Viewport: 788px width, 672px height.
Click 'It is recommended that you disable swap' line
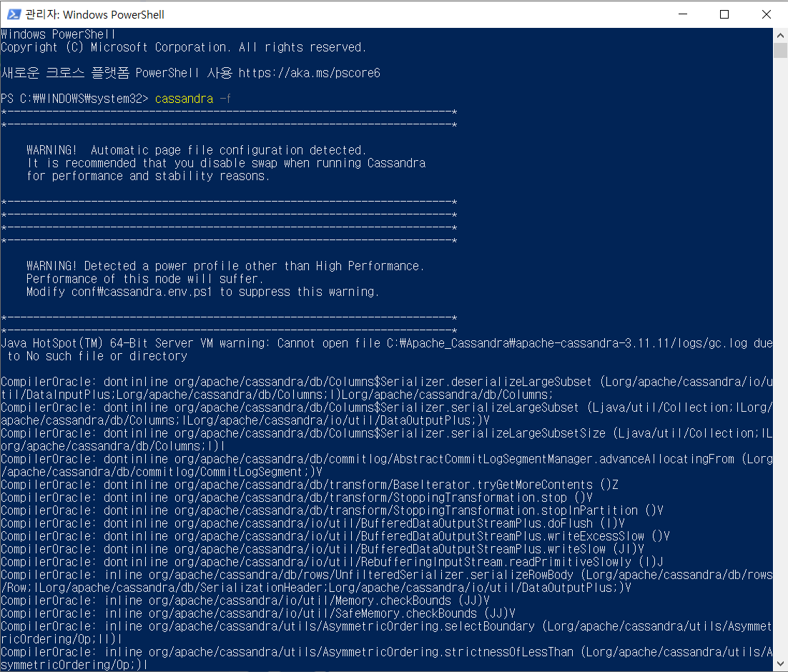[226, 163]
